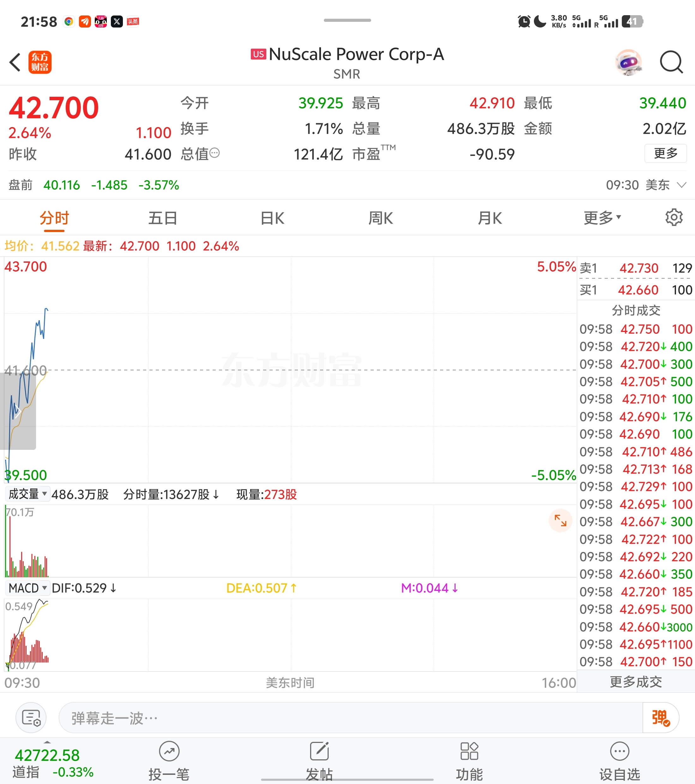
Task: Tap the info icon beside 总值
Action: point(215,153)
